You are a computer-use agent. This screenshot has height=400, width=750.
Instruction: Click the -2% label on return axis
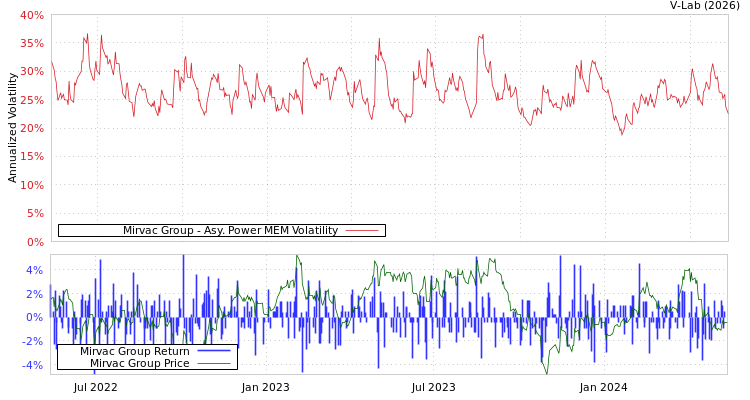(32, 341)
